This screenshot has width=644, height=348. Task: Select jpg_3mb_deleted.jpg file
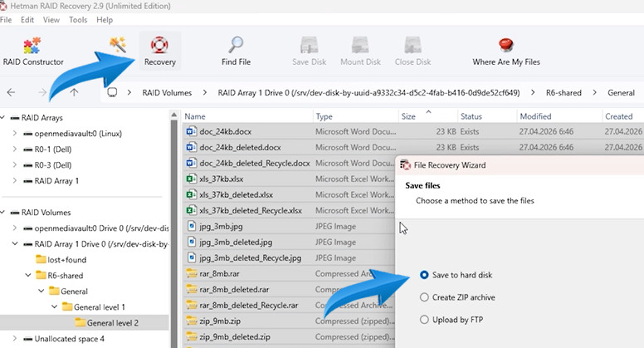coord(236,242)
